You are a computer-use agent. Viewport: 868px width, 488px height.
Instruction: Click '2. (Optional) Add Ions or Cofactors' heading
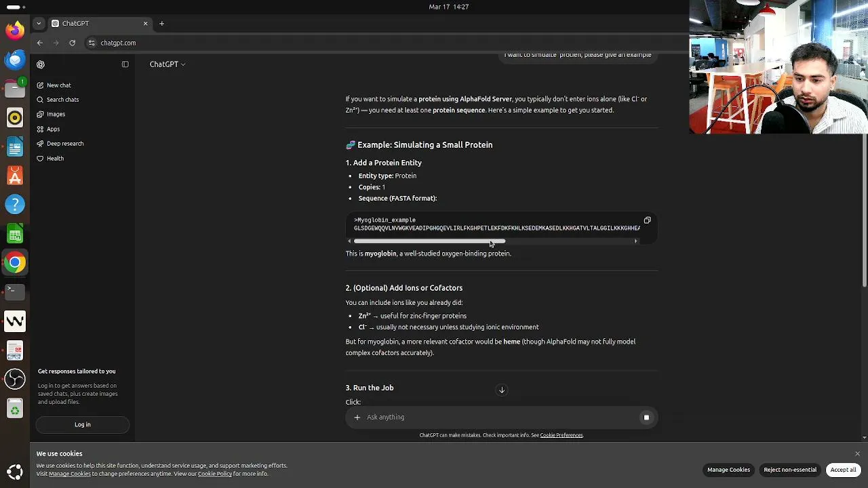(x=404, y=288)
